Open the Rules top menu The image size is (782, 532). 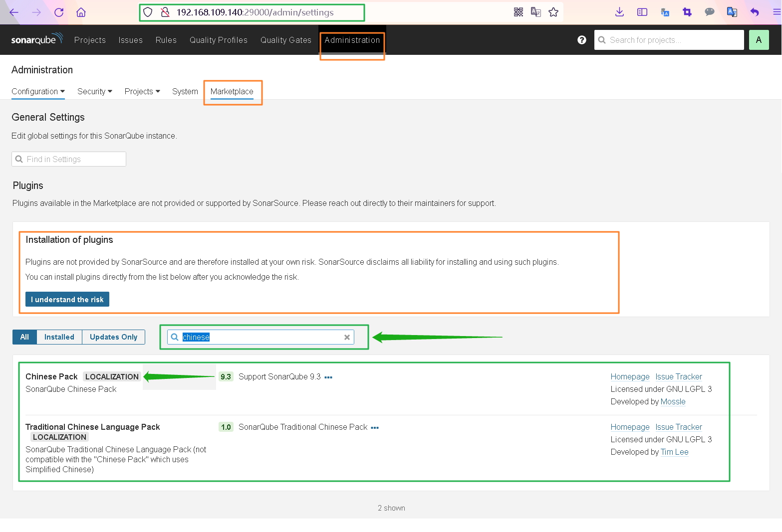click(166, 40)
